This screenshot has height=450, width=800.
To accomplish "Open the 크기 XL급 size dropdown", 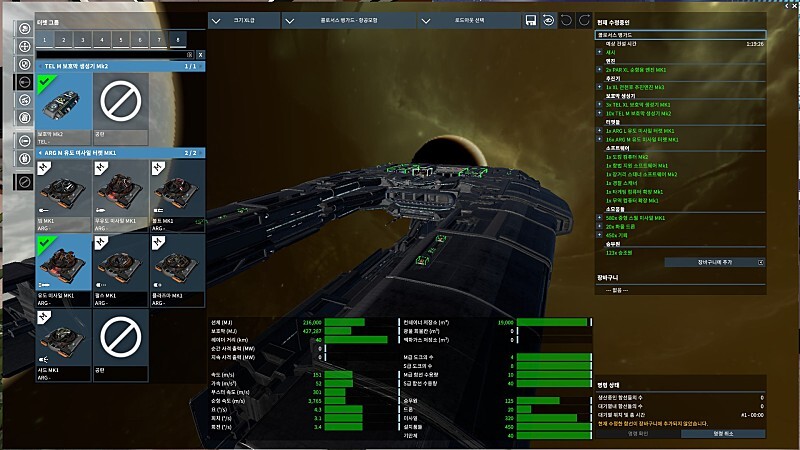I will [x=244, y=20].
